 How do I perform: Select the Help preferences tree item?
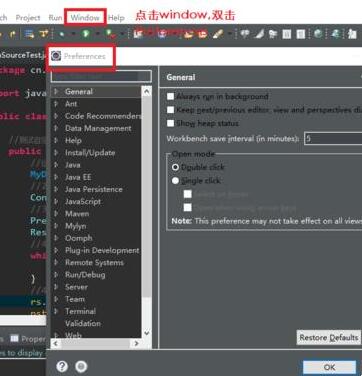coord(73,140)
